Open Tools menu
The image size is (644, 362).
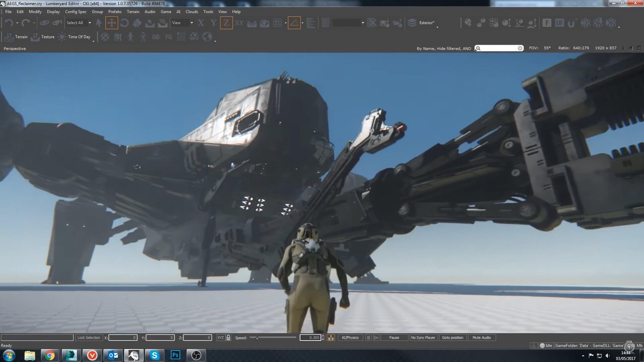(208, 11)
